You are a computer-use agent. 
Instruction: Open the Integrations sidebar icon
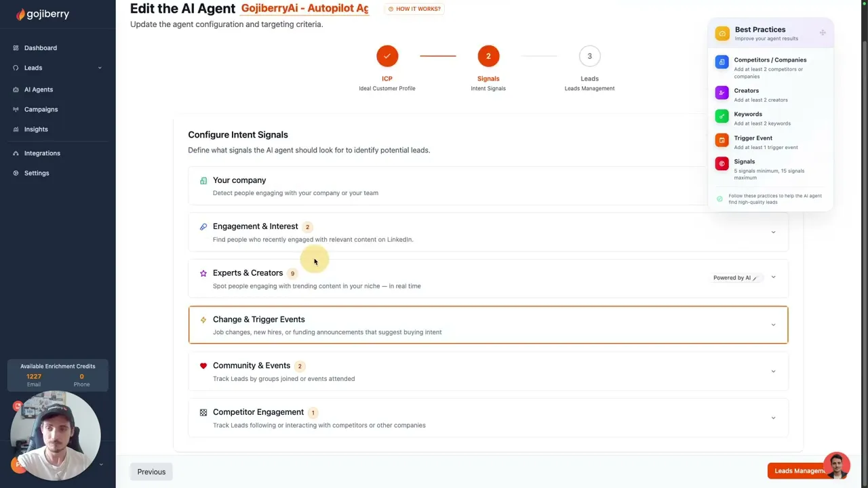[x=16, y=153]
